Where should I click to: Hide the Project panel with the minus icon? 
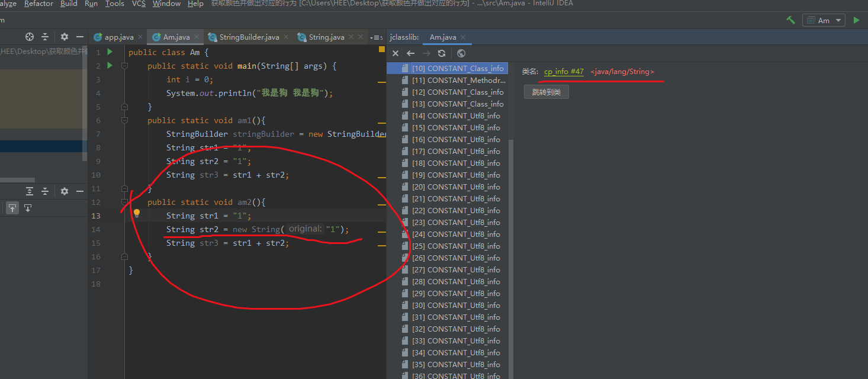(x=80, y=37)
